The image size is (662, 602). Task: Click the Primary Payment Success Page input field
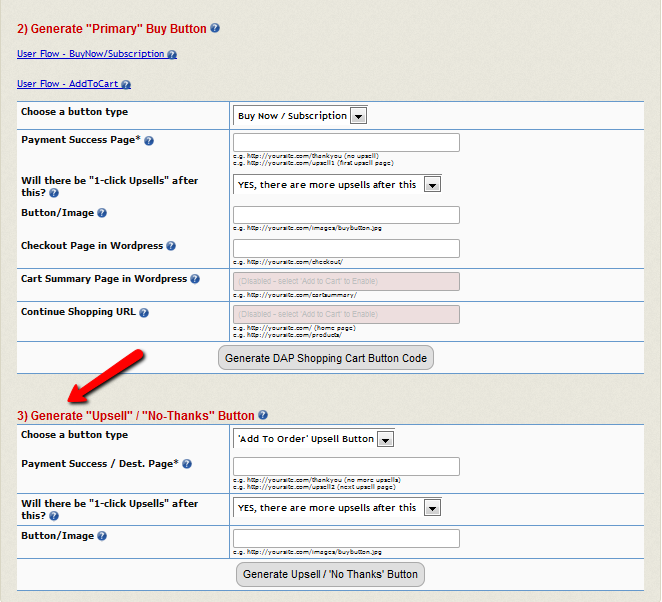[x=346, y=142]
